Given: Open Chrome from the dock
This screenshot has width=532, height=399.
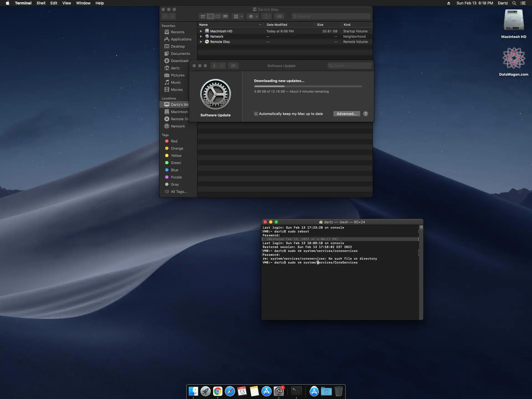Looking at the screenshot, I should pos(218,391).
